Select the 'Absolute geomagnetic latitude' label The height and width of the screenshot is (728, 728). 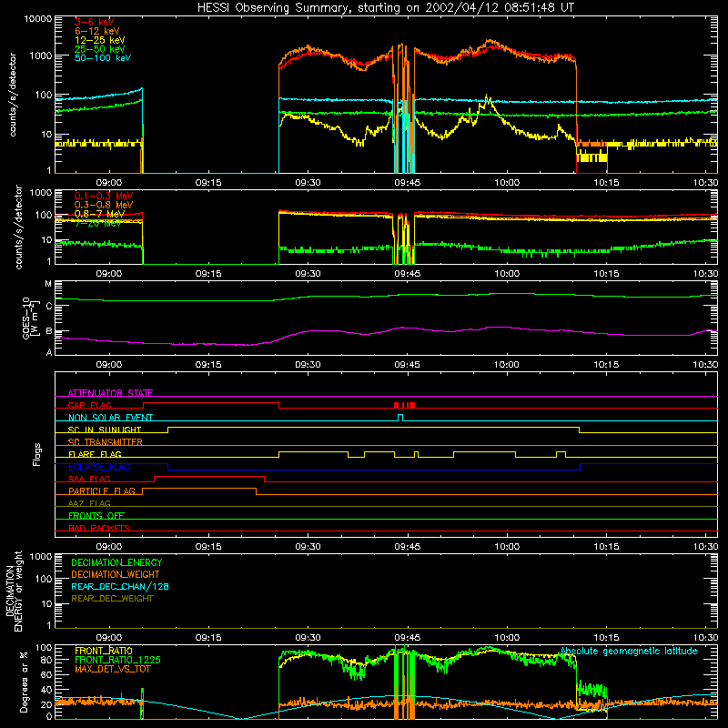(629, 652)
